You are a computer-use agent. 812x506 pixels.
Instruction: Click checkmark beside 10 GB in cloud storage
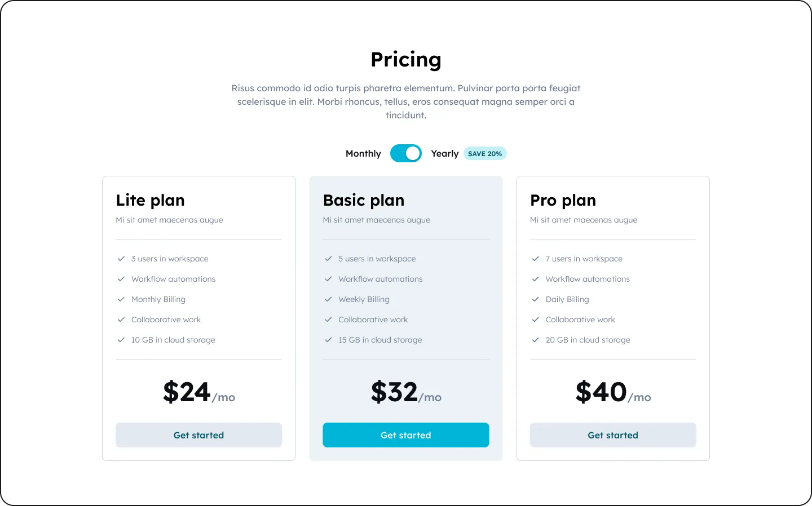(121, 340)
